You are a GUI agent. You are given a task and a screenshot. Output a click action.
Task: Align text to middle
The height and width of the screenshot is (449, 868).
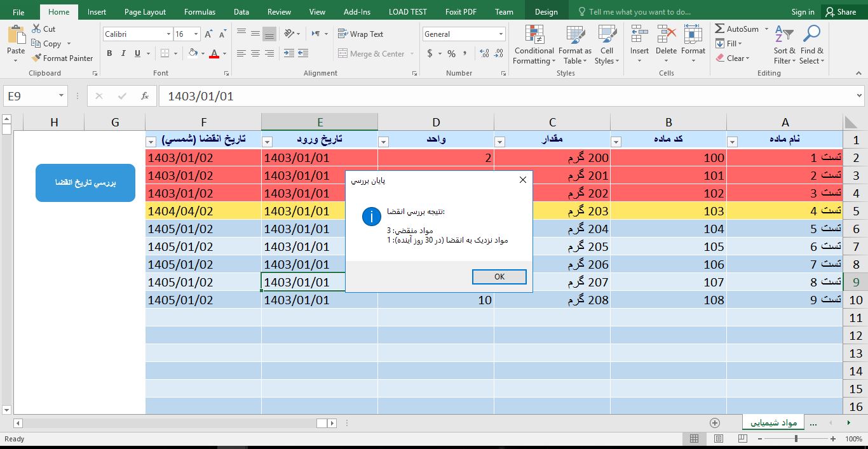255,34
